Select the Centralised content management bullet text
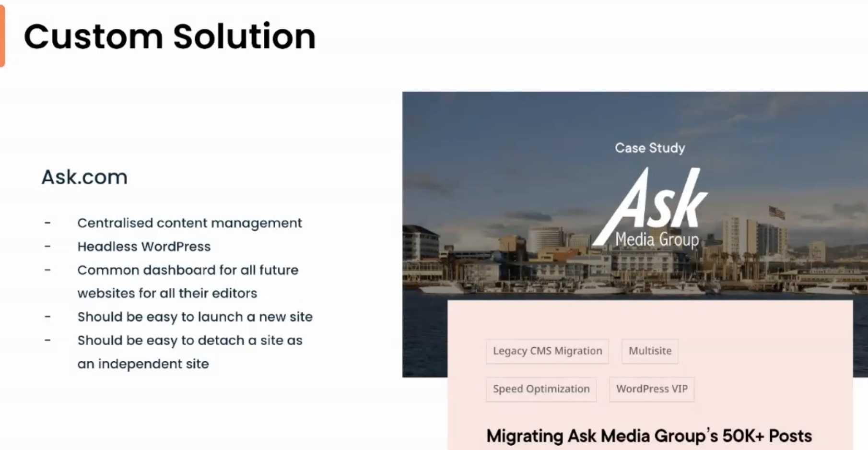This screenshot has width=868, height=450. (189, 223)
